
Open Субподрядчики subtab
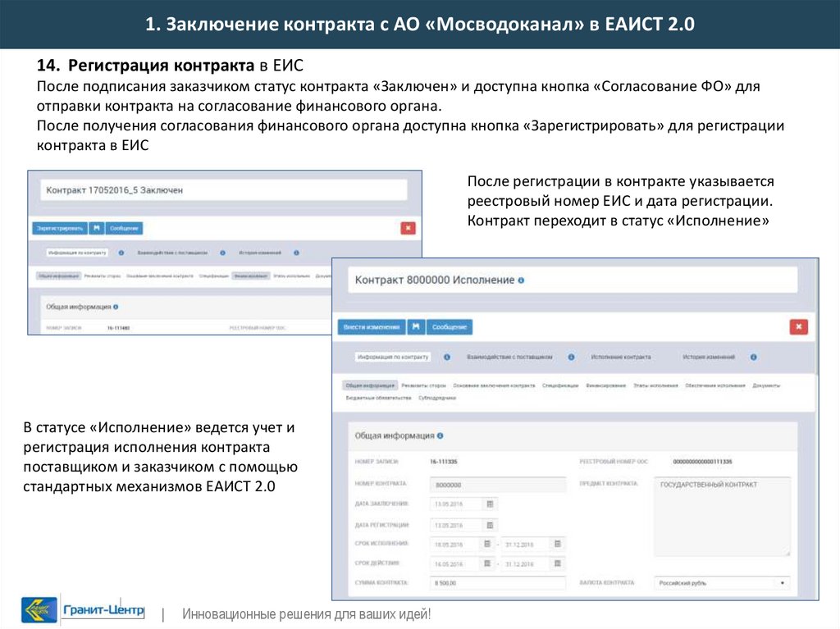click(436, 398)
